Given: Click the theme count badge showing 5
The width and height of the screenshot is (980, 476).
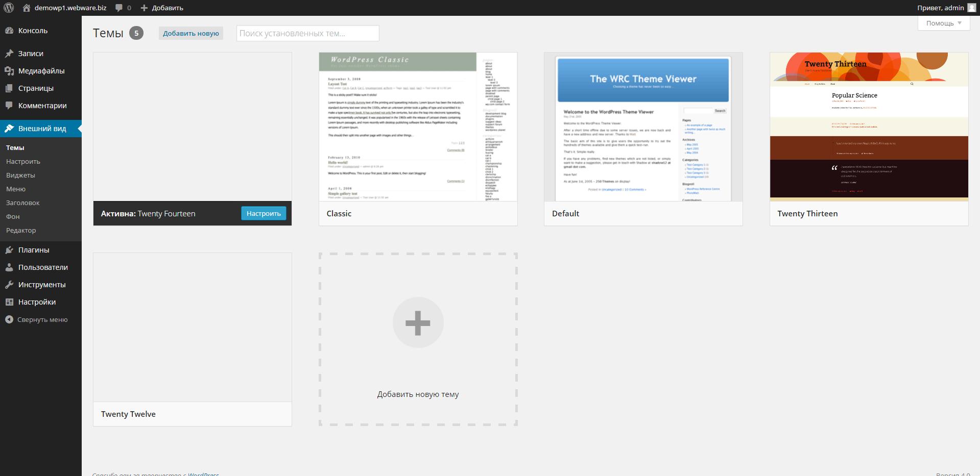Looking at the screenshot, I should click(x=136, y=33).
